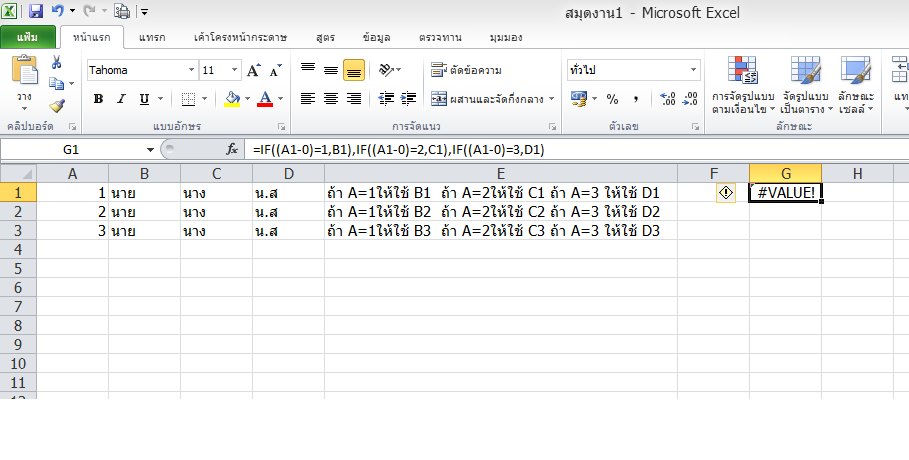
Task: Open the Number group dialog launcher
Action: (695, 126)
